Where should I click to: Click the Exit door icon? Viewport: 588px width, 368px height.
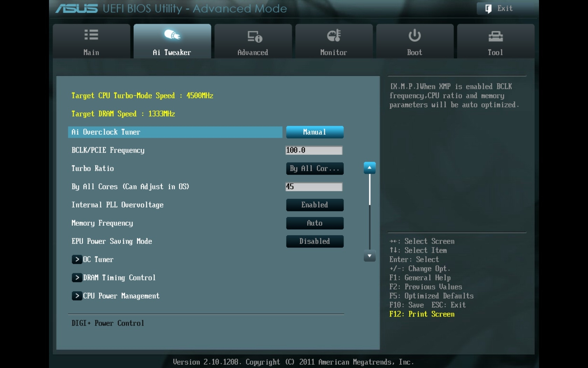click(489, 9)
